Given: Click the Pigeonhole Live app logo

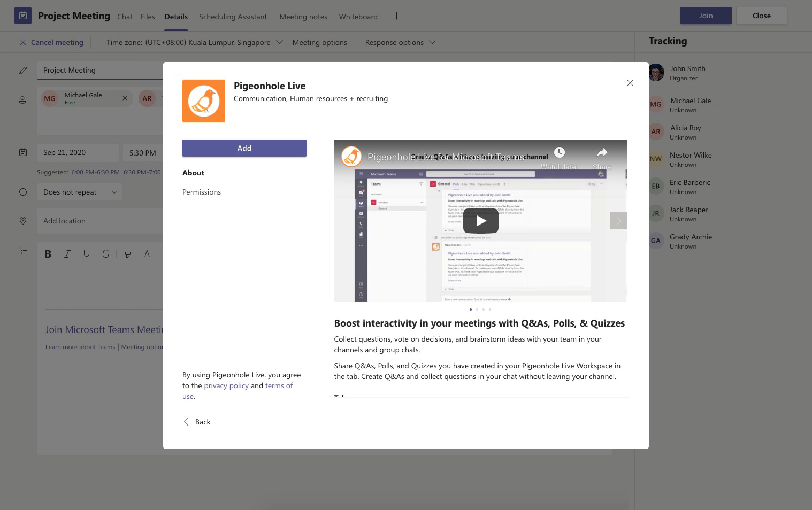Looking at the screenshot, I should click(204, 101).
